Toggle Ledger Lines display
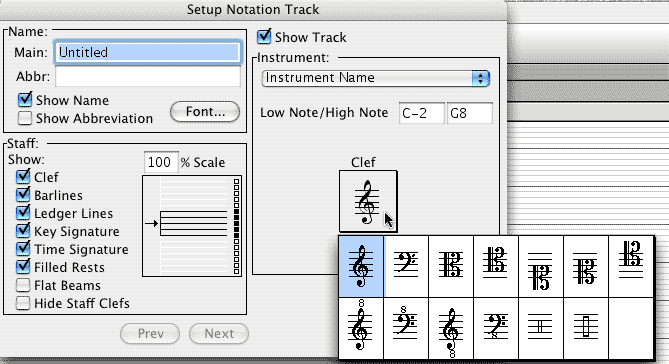669x364 pixels. click(x=23, y=213)
